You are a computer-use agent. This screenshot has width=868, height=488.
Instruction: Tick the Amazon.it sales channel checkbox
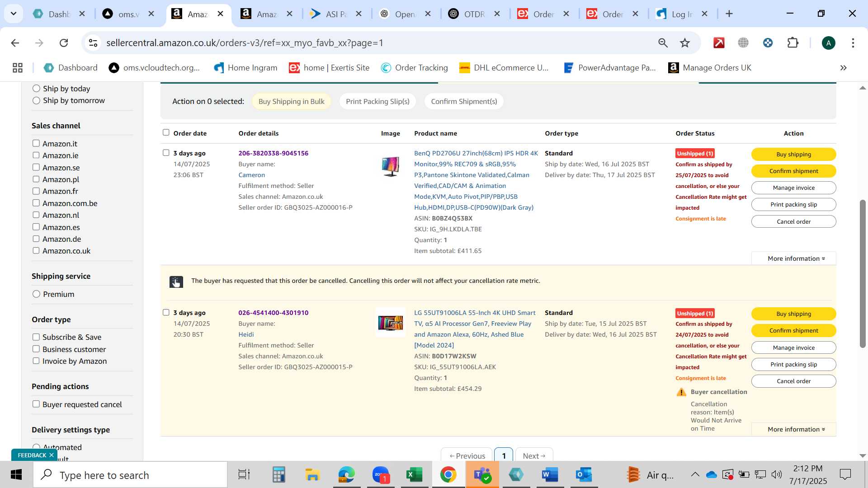click(36, 143)
